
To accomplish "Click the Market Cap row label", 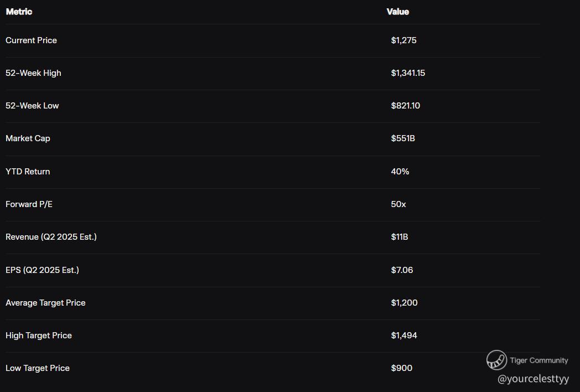I will tap(28, 138).
